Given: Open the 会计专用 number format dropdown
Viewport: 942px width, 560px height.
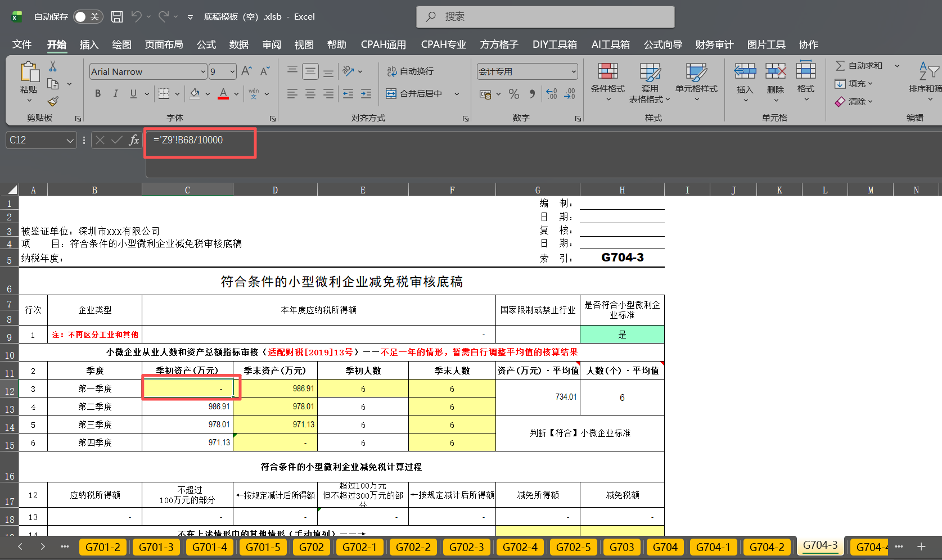Looking at the screenshot, I should 574,71.
